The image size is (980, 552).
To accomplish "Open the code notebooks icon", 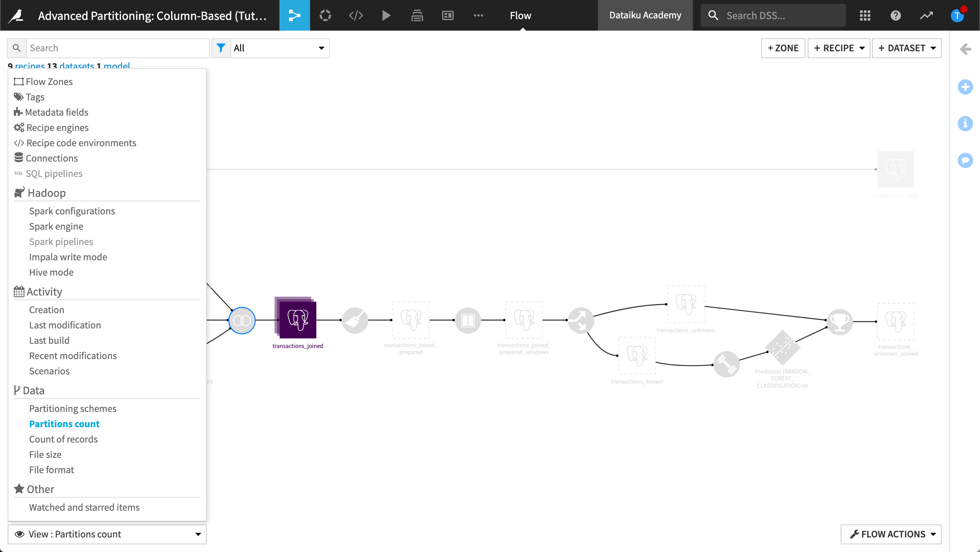I will click(x=356, y=15).
